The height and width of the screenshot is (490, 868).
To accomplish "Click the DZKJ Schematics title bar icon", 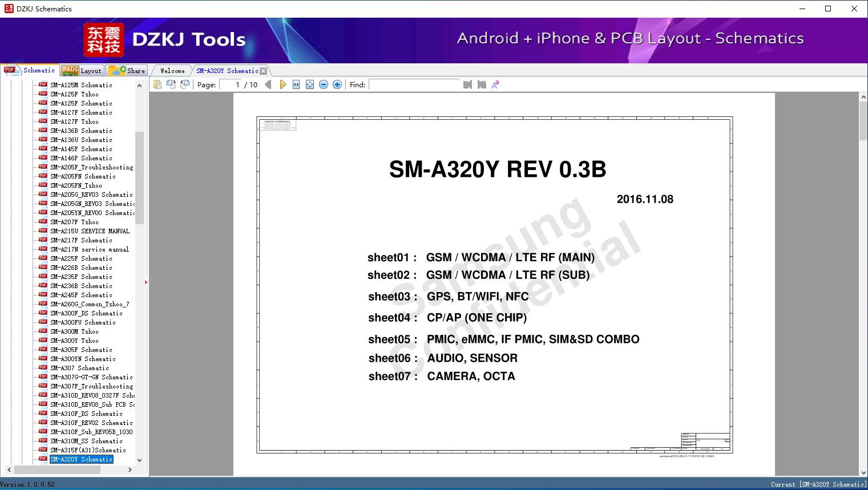I will (x=9, y=9).
